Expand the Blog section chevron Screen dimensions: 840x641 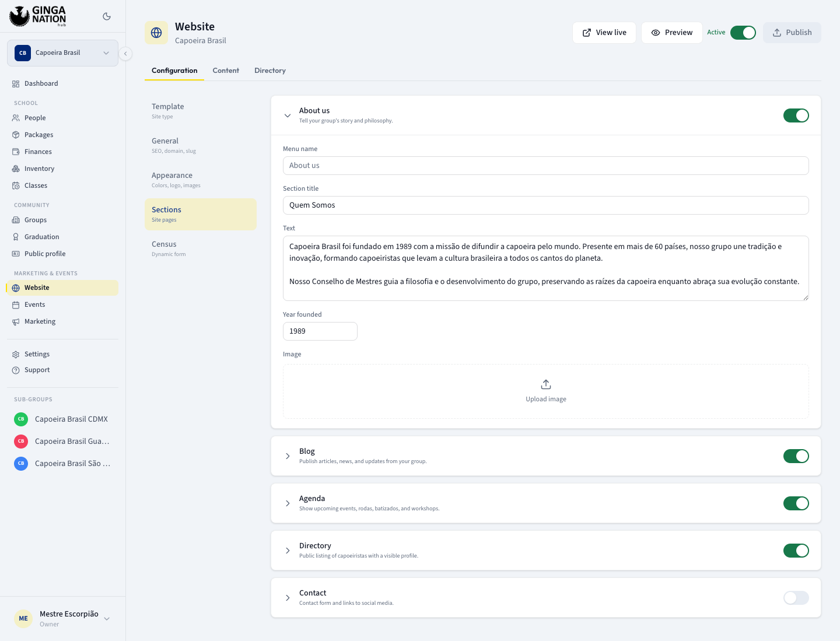[288, 456]
